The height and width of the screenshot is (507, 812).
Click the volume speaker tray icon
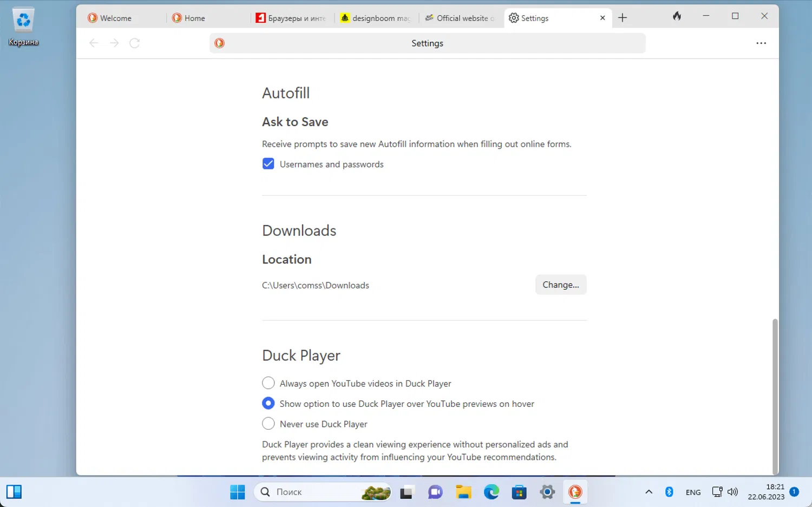[x=732, y=492]
